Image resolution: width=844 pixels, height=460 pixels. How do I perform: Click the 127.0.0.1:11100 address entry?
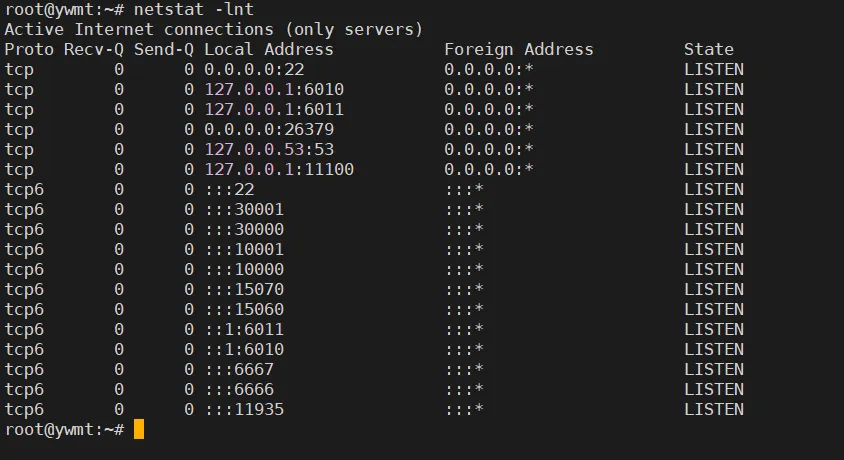coord(279,169)
